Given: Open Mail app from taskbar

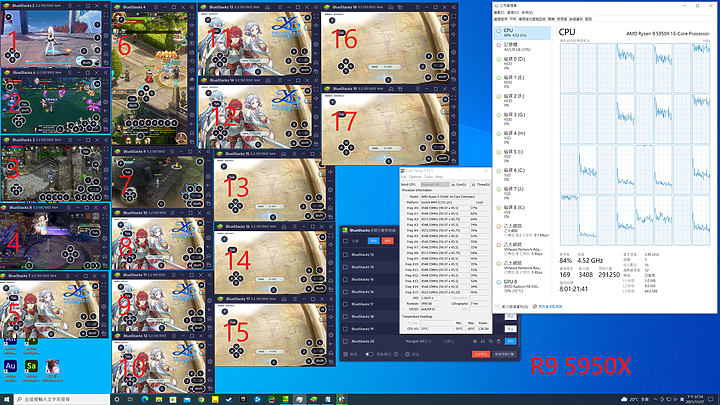Looking at the screenshot, I should click(187, 399).
